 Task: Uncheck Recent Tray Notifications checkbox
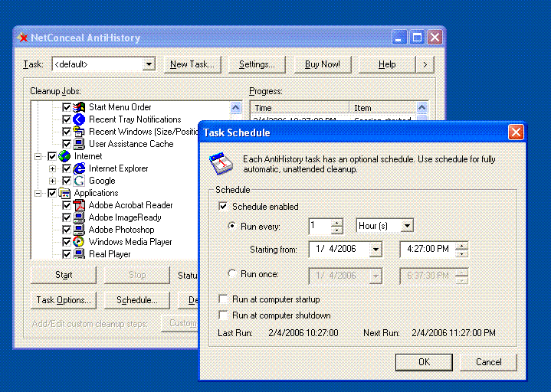point(67,119)
